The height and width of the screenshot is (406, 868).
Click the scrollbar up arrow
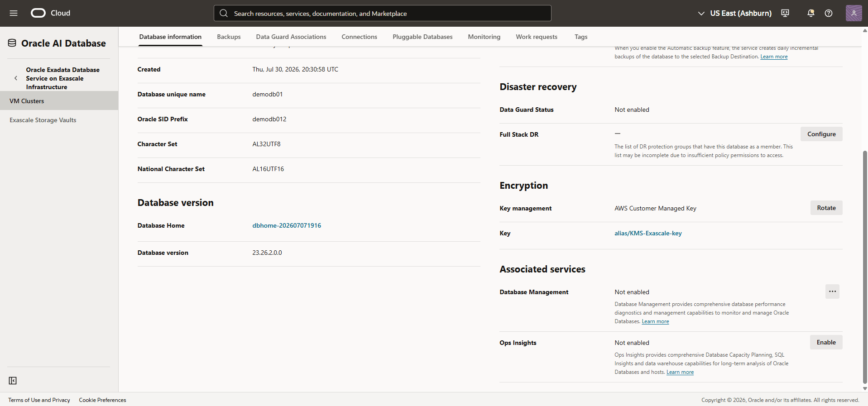click(865, 31)
